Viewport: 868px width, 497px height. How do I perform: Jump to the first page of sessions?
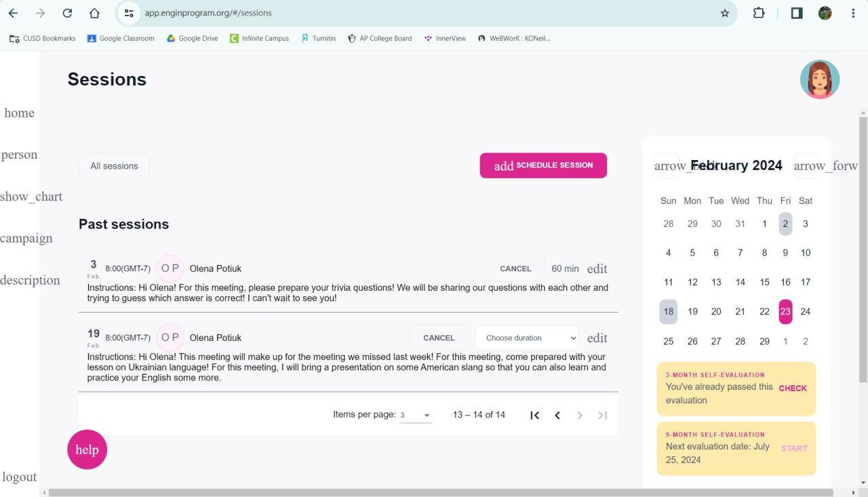coord(534,415)
